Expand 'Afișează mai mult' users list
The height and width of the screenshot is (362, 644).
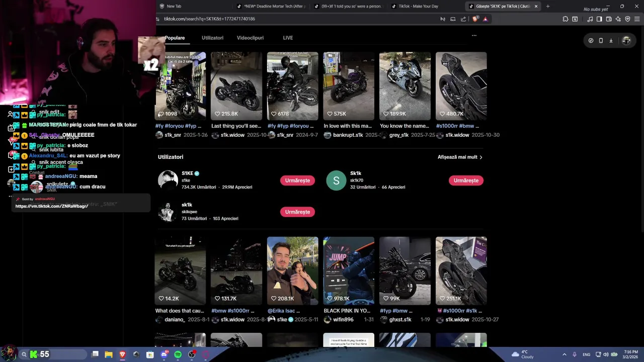tap(460, 157)
